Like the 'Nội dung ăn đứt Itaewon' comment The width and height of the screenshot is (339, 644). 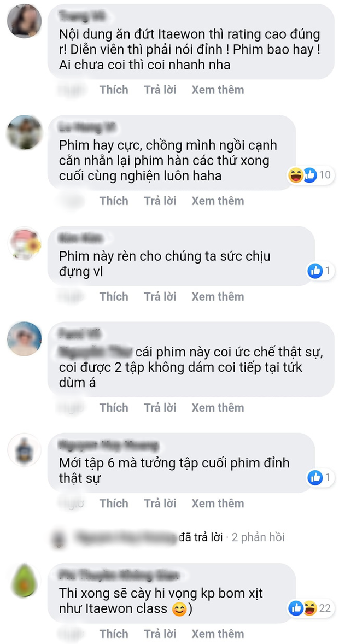(114, 90)
